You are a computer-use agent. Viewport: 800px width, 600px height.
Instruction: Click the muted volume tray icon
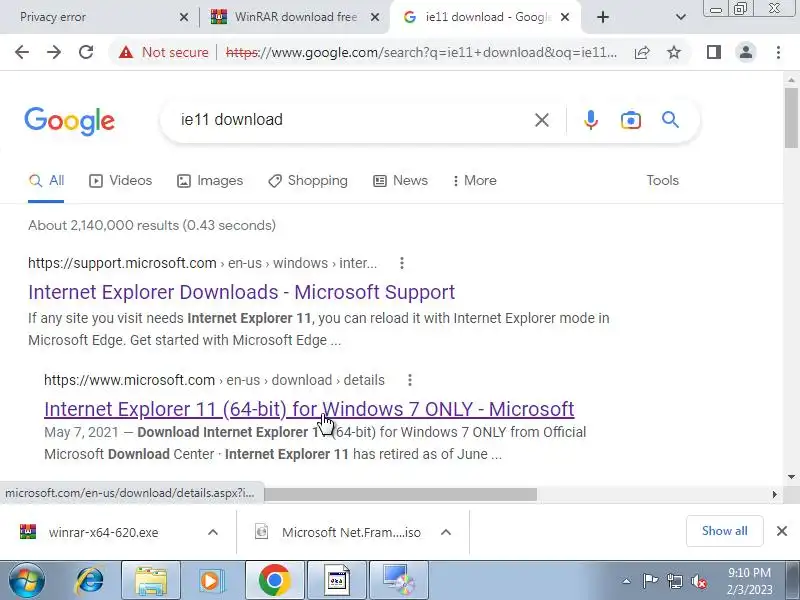(699, 581)
